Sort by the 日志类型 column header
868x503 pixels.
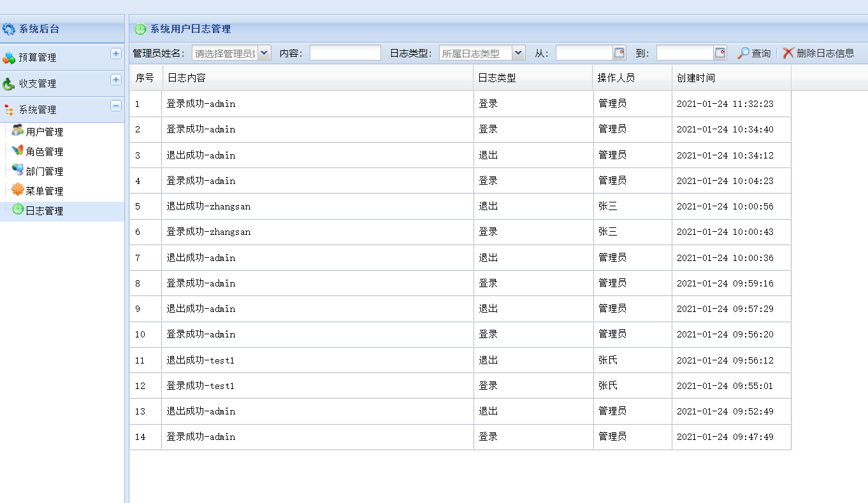point(534,78)
